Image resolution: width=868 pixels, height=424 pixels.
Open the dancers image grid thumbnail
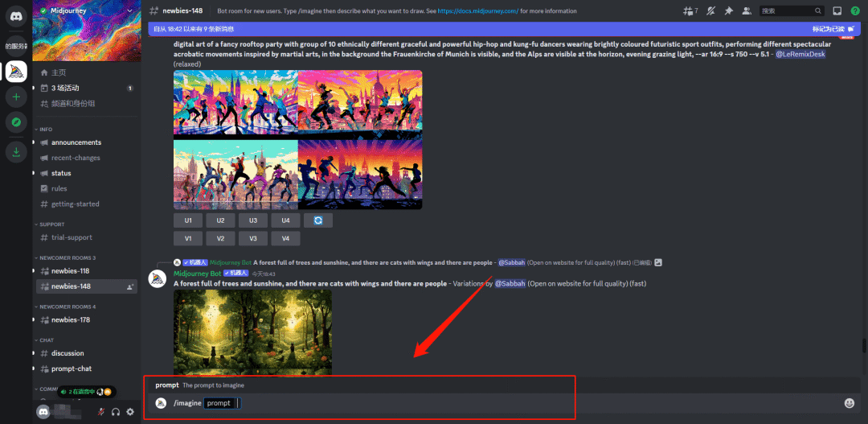pyautogui.click(x=298, y=140)
